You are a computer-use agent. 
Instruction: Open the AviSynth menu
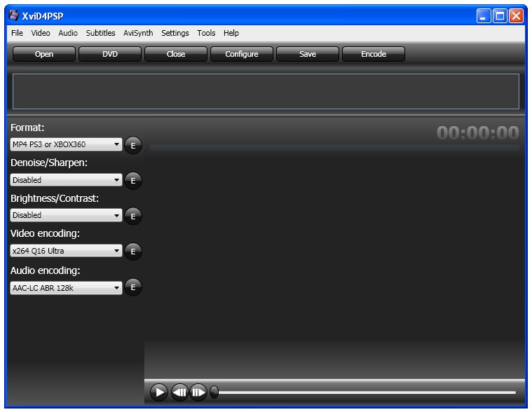click(x=138, y=33)
